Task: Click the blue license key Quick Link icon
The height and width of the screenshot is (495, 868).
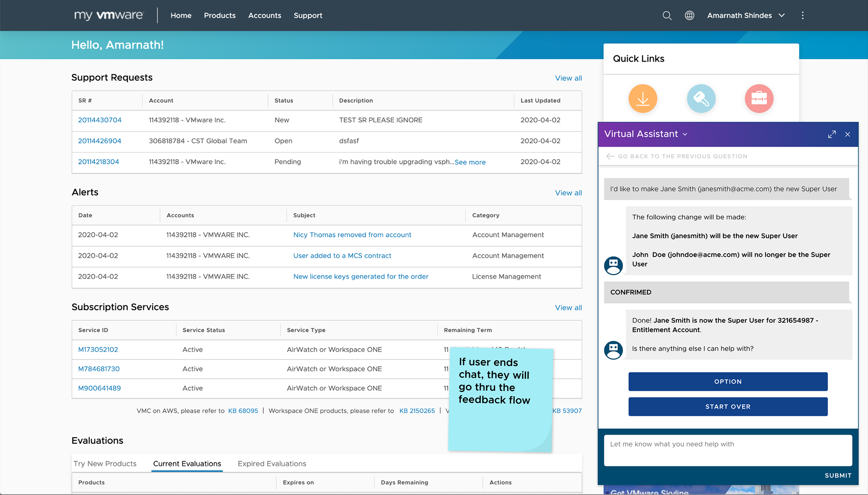Action: coord(701,99)
